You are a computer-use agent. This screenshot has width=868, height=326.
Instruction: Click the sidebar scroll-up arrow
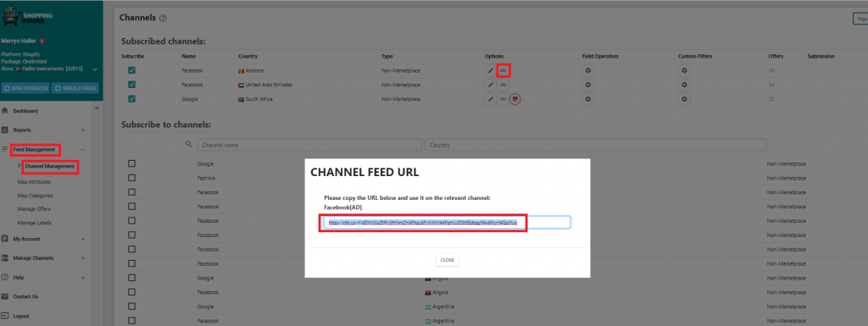(x=97, y=108)
